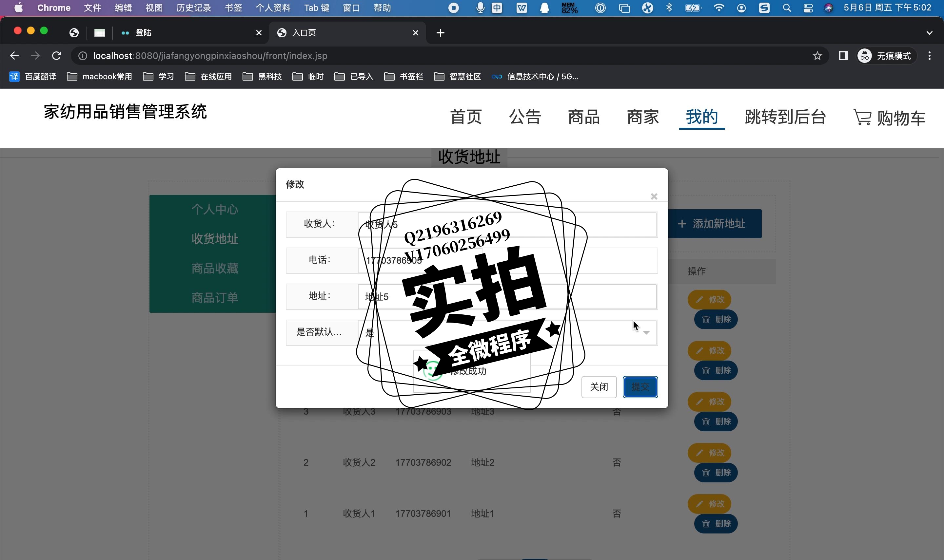Close the 登陆 tab
This screenshot has width=944, height=560.
(x=259, y=33)
